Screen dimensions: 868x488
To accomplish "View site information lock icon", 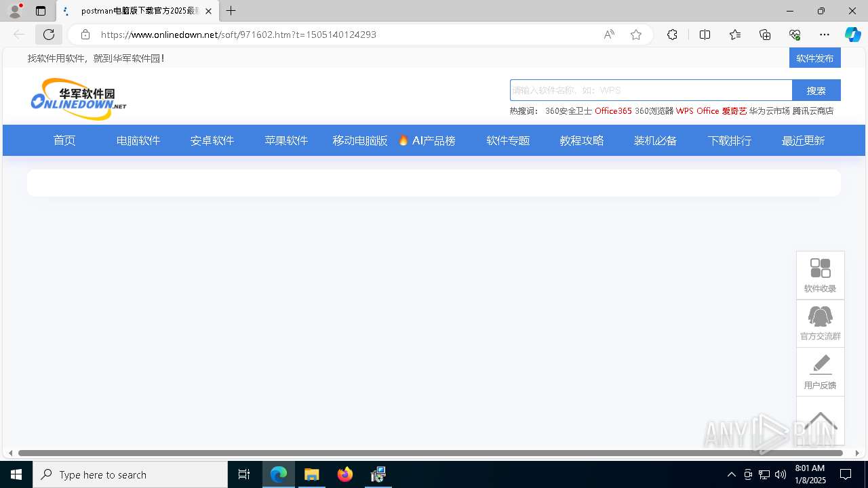I will 85,35.
